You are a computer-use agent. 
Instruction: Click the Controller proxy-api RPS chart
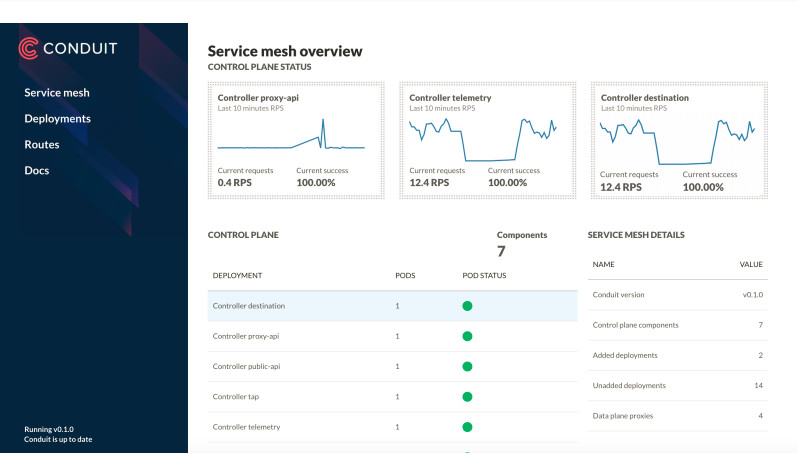point(291,135)
